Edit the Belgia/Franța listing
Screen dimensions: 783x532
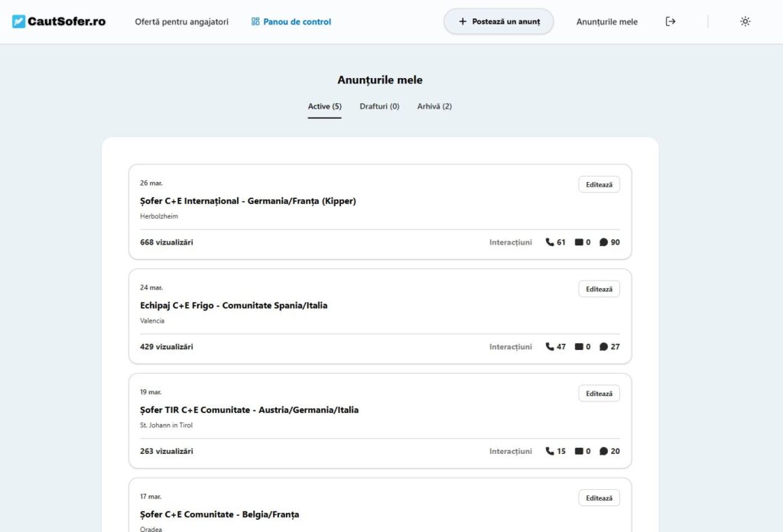click(599, 498)
